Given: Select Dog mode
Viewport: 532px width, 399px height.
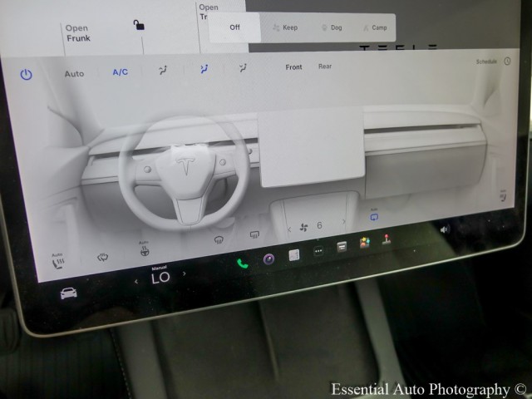Looking at the screenshot, I should tap(332, 27).
